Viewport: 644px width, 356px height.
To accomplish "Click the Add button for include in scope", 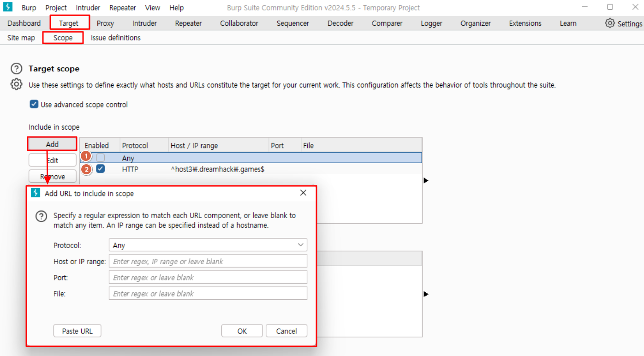I will point(52,144).
